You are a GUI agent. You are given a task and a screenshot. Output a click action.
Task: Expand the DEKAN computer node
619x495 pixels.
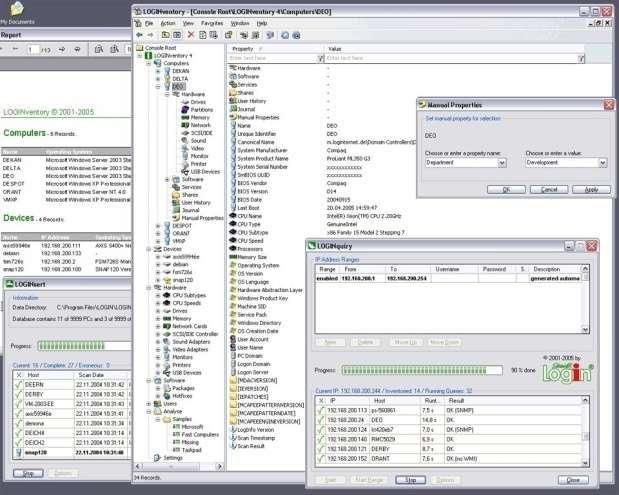point(158,71)
